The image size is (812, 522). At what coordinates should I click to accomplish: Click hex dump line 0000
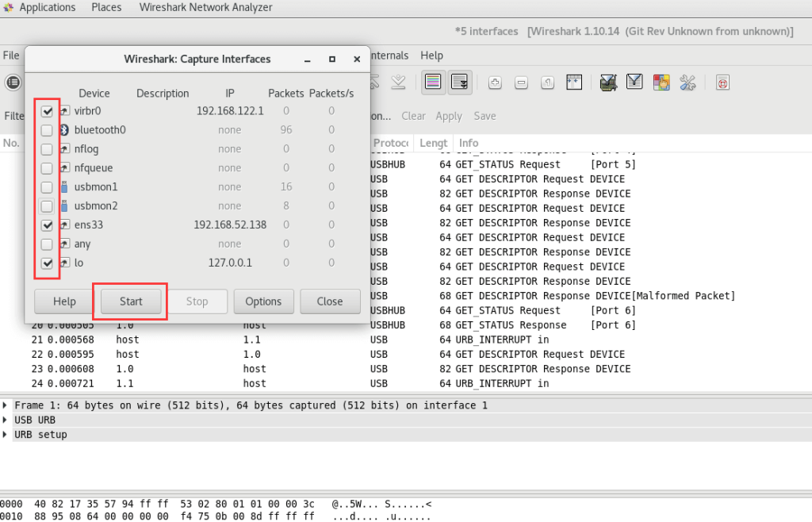coord(216,504)
